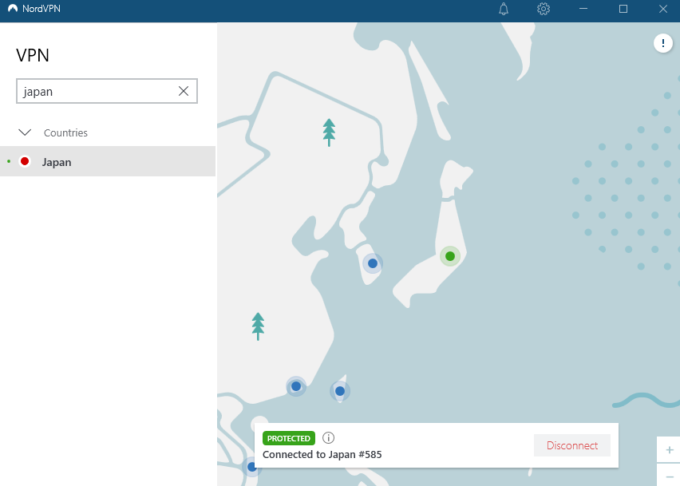Clear the japan search text
This screenshot has height=486, width=680.
[x=183, y=91]
